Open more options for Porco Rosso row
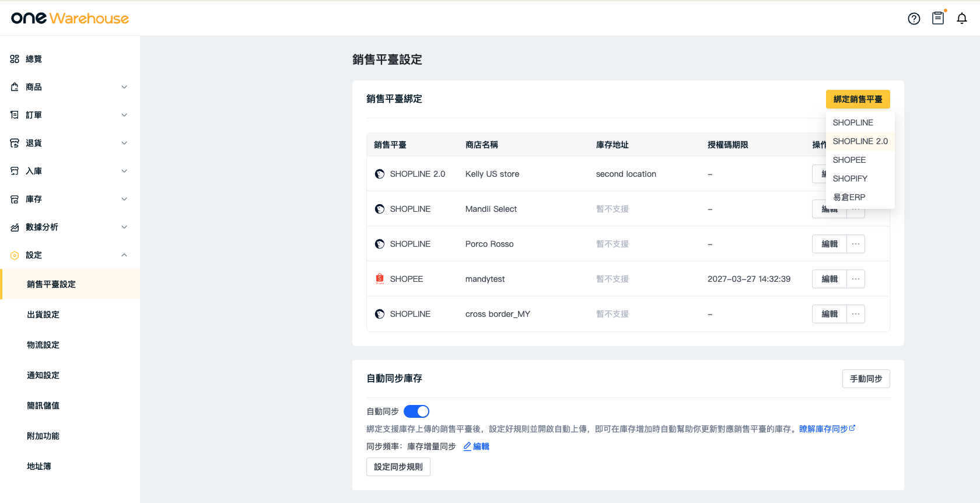This screenshot has height=503, width=980. click(856, 244)
